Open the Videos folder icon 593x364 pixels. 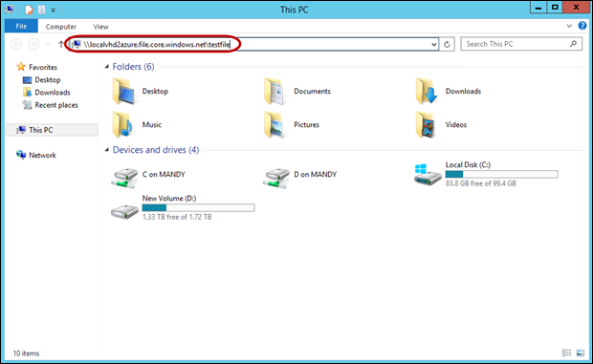426,124
